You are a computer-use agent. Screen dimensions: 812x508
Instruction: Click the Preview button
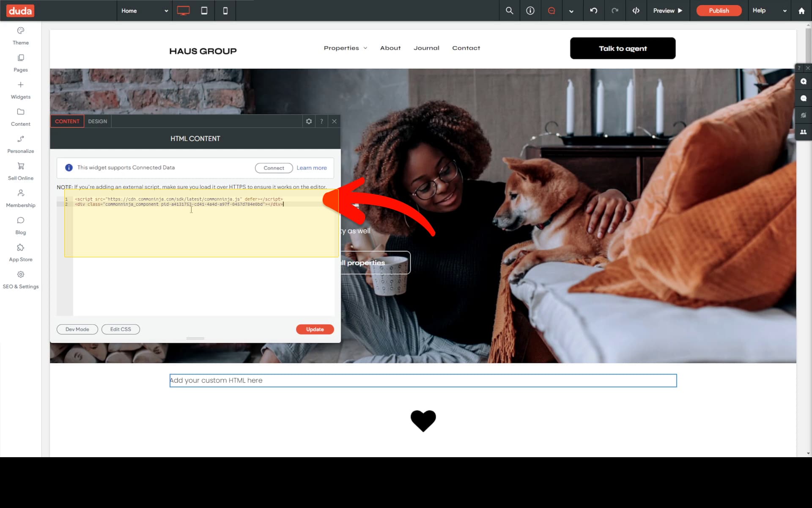tap(668, 11)
